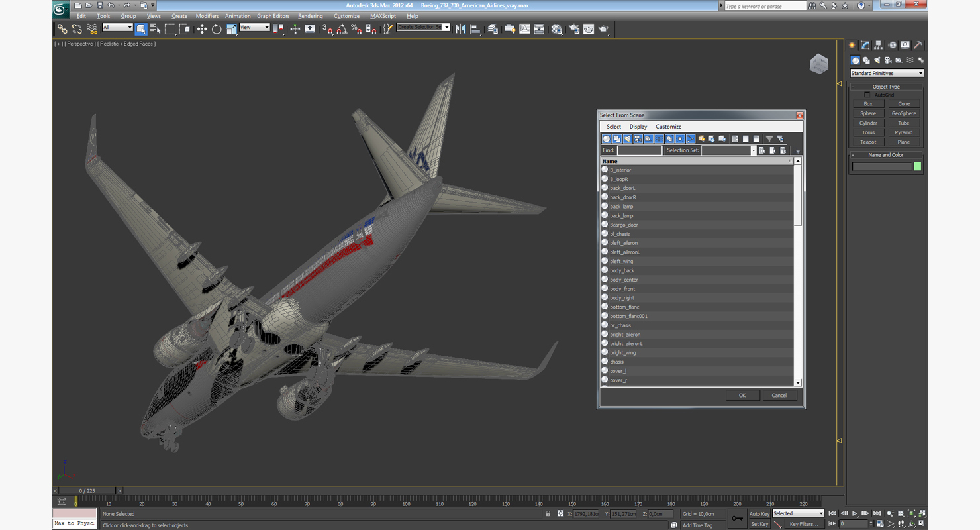Open the All selection filter dropdown

point(118,27)
